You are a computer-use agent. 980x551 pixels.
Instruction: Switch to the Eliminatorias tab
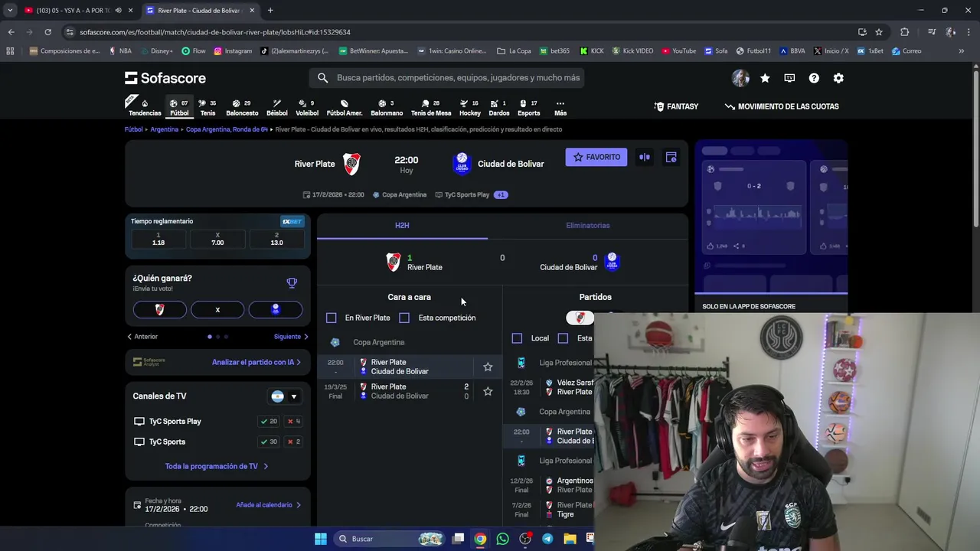(588, 226)
